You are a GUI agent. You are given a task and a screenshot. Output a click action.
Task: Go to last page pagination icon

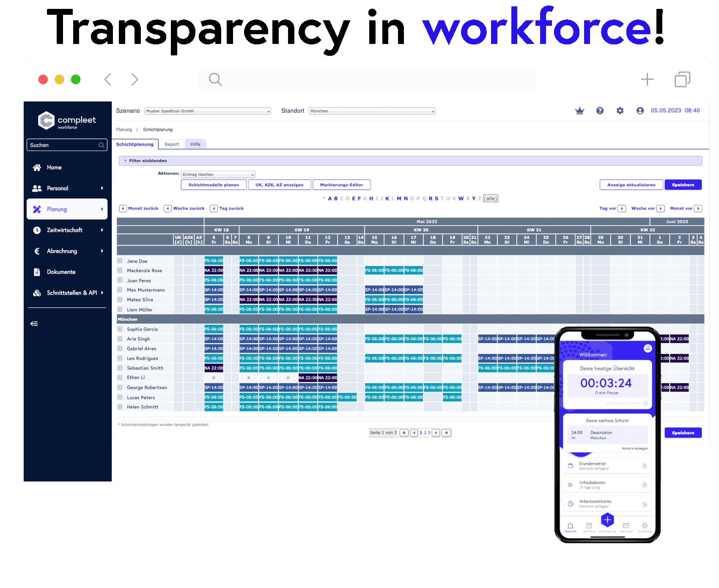click(x=446, y=433)
